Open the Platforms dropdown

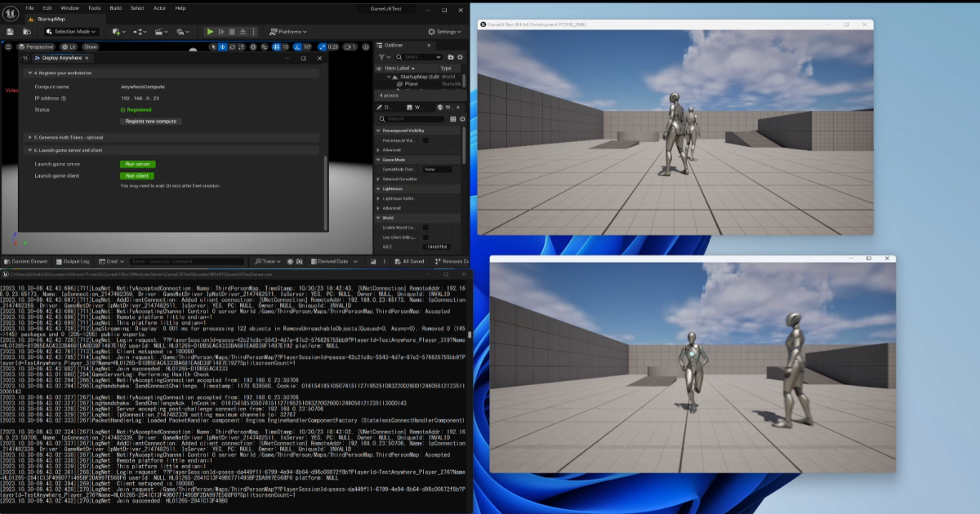tap(289, 32)
